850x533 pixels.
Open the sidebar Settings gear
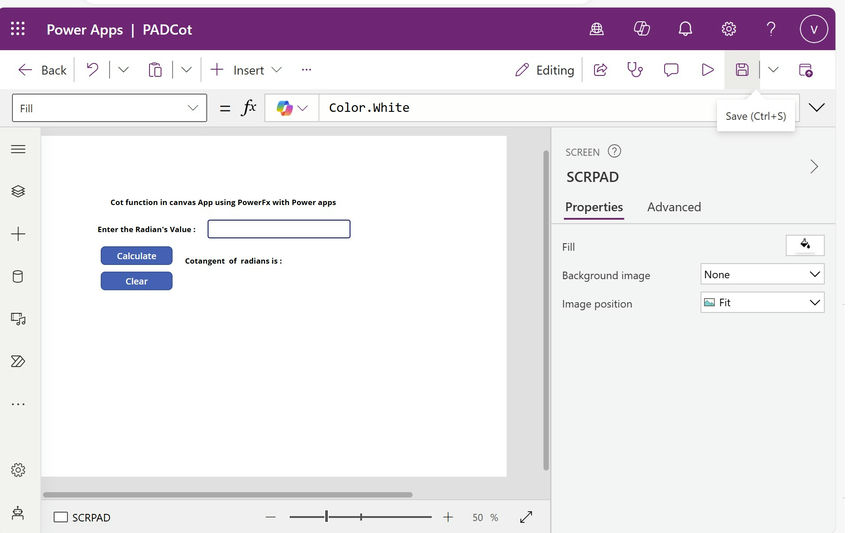18,470
